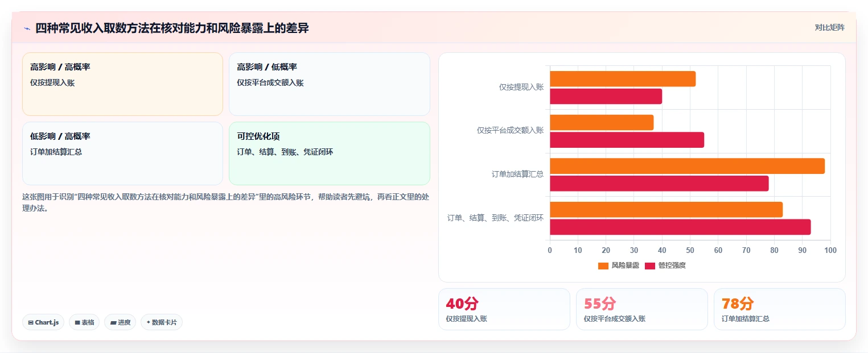Toggle the red 管控强度 legend swatch
Viewport: 868px width, 353px height.
click(x=650, y=265)
